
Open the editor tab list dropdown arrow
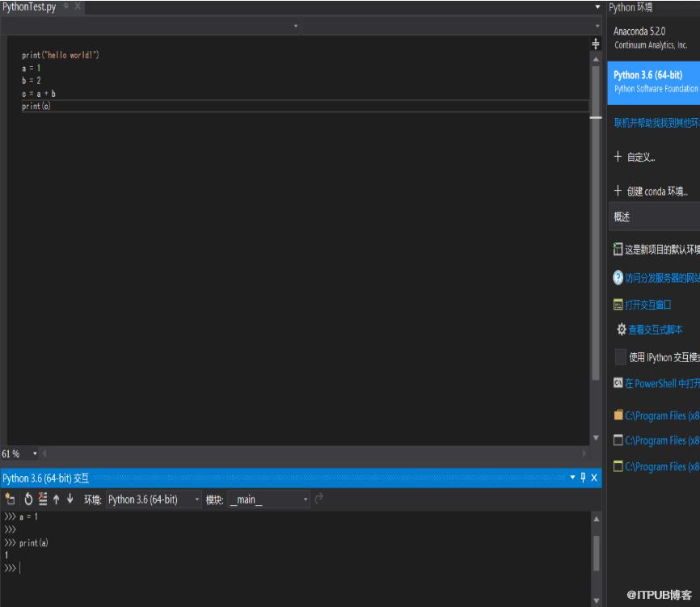pyautogui.click(x=598, y=6)
